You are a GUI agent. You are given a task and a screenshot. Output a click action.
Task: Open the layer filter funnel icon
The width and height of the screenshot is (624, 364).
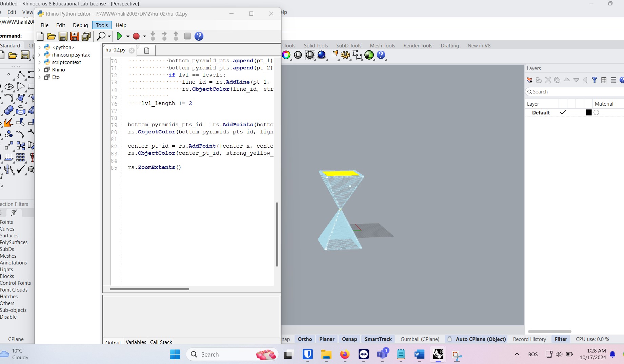[595, 80]
